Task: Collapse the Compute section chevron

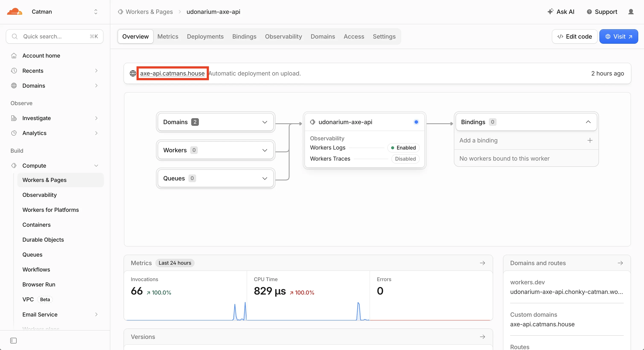Action: [x=96, y=166]
